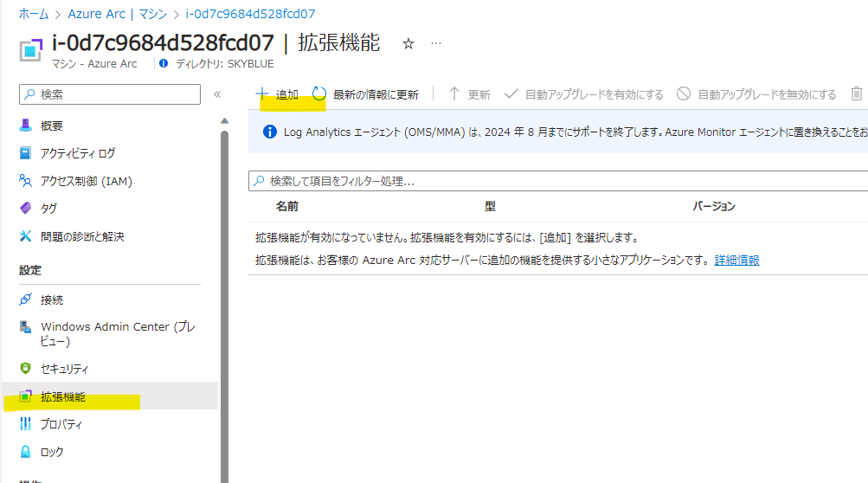Click the Log Analytics エージェント notice text
This screenshot has height=483, width=868.
point(575,132)
